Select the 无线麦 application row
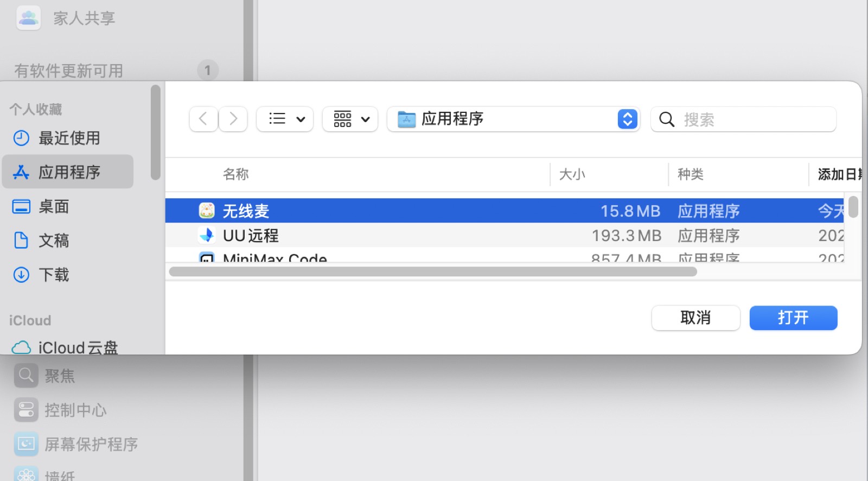The width and height of the screenshot is (868, 481). [x=505, y=211]
